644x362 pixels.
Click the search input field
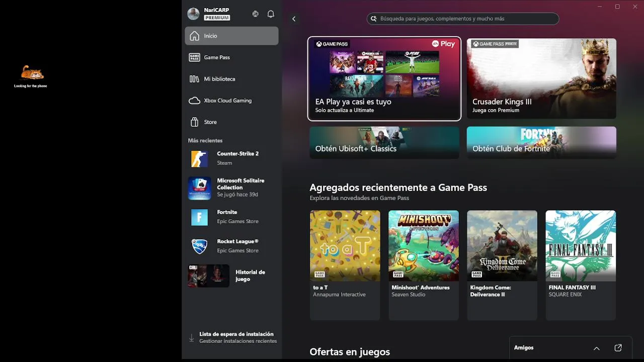(463, 19)
